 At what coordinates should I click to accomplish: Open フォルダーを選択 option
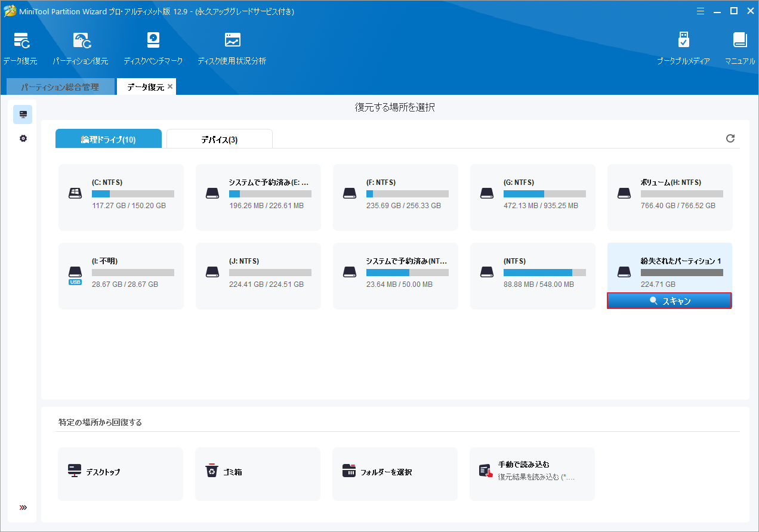click(x=395, y=474)
